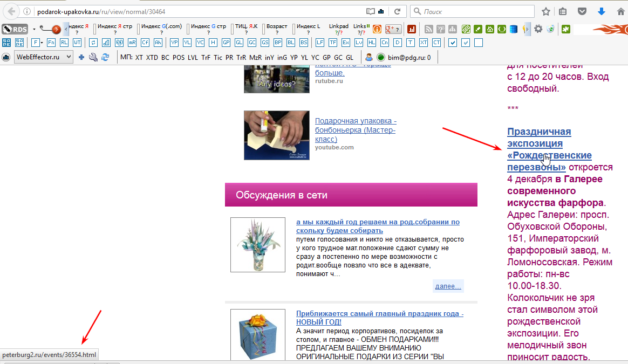Click the BS boxed toolbar icon
Screen dimensions: 628x364
[x=304, y=43]
